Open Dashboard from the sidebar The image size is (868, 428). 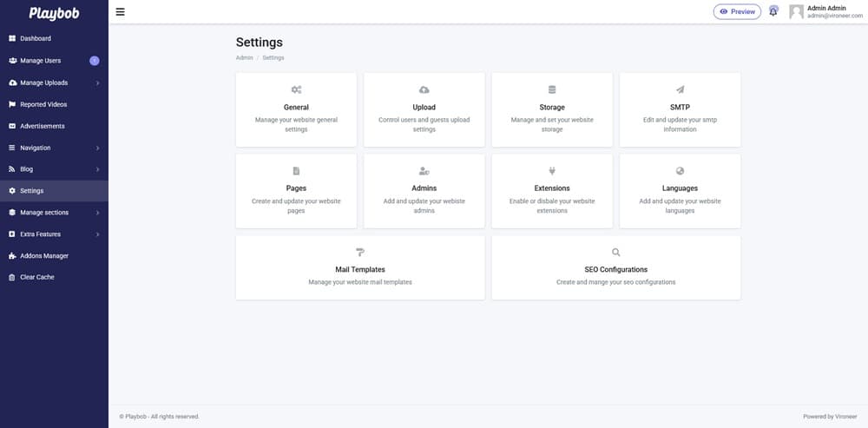pyautogui.click(x=35, y=38)
